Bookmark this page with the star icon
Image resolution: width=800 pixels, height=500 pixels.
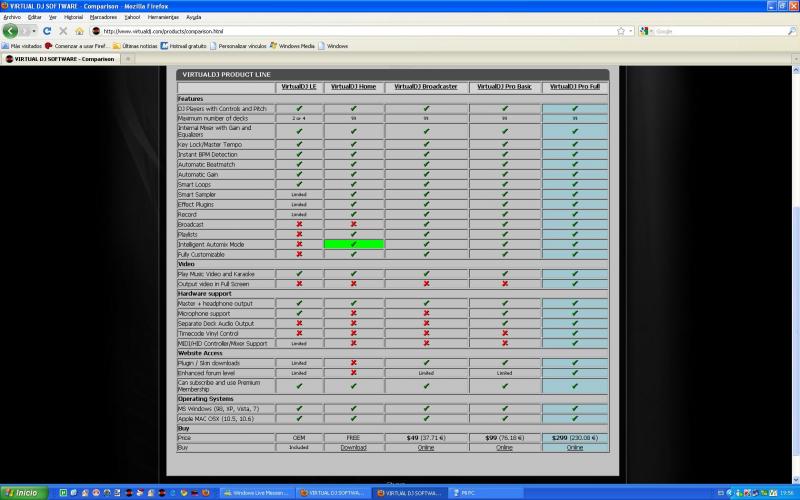click(621, 31)
